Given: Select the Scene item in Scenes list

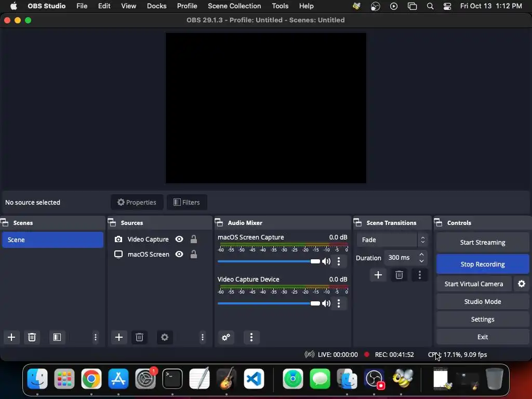Looking at the screenshot, I should click(52, 240).
